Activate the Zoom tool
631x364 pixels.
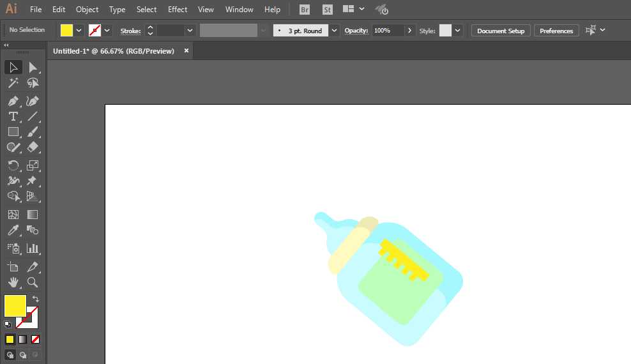pyautogui.click(x=33, y=282)
